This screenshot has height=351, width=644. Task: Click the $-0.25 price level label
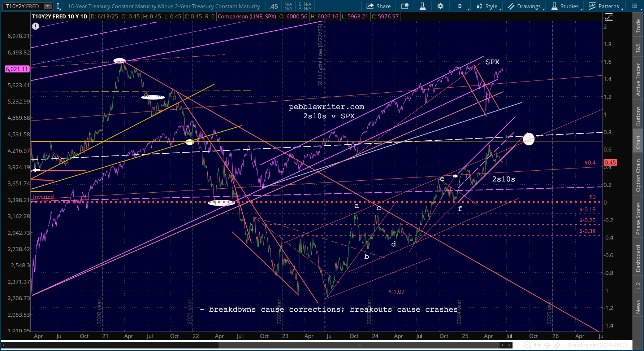click(588, 220)
